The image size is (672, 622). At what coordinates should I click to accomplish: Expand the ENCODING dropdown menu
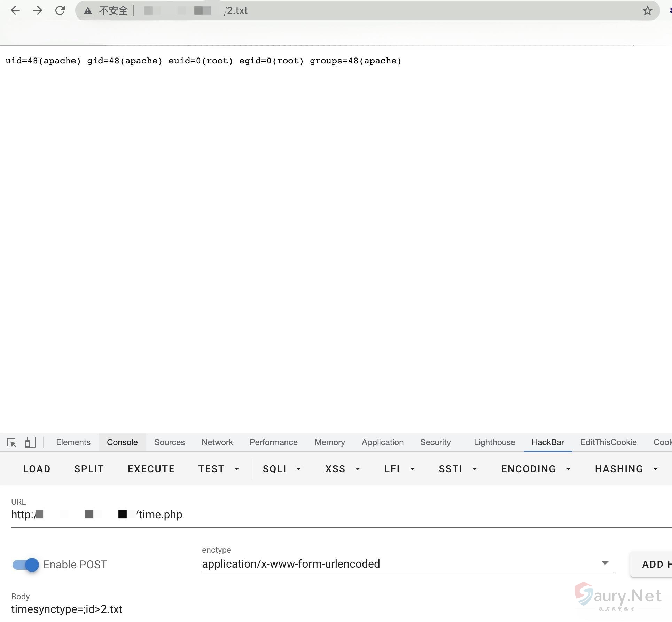(536, 469)
